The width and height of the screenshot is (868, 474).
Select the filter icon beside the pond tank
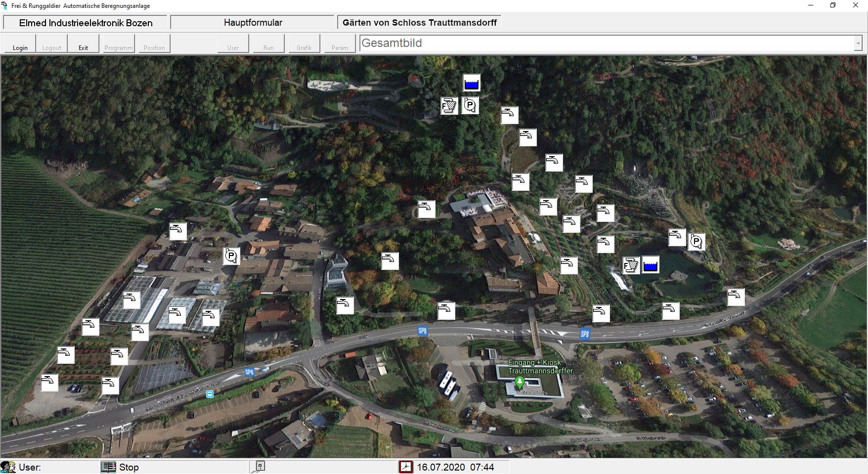click(631, 265)
